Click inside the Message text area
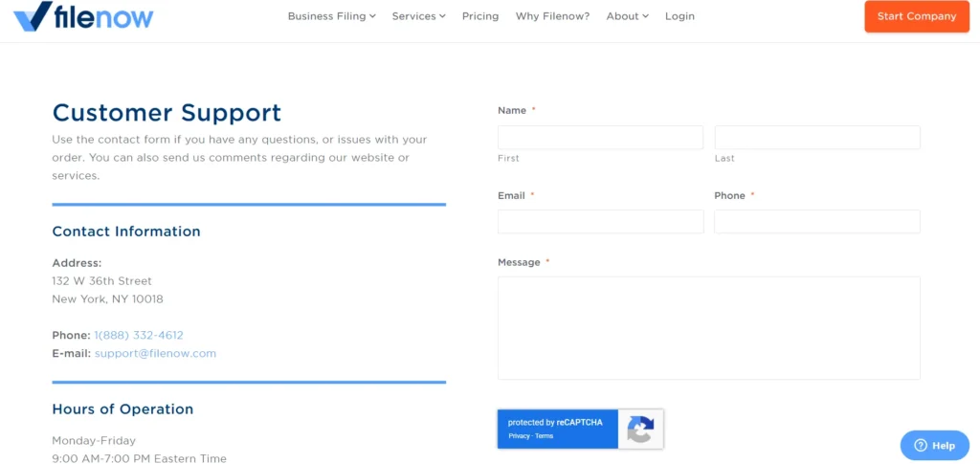This screenshot has height=464, width=980. point(708,328)
